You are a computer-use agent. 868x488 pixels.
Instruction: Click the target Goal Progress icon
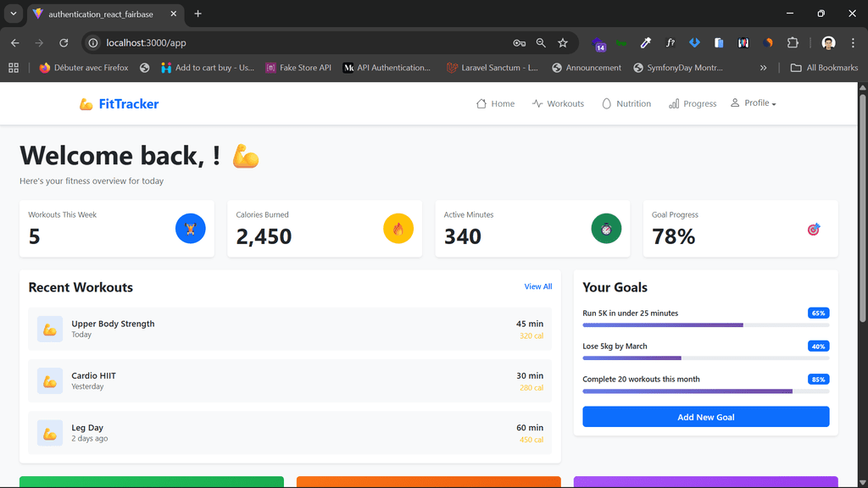click(814, 229)
